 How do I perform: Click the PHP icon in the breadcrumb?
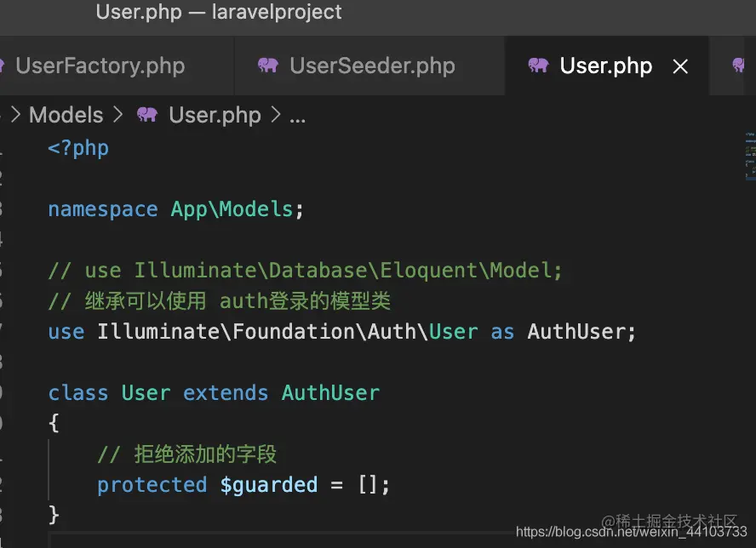coord(147,114)
